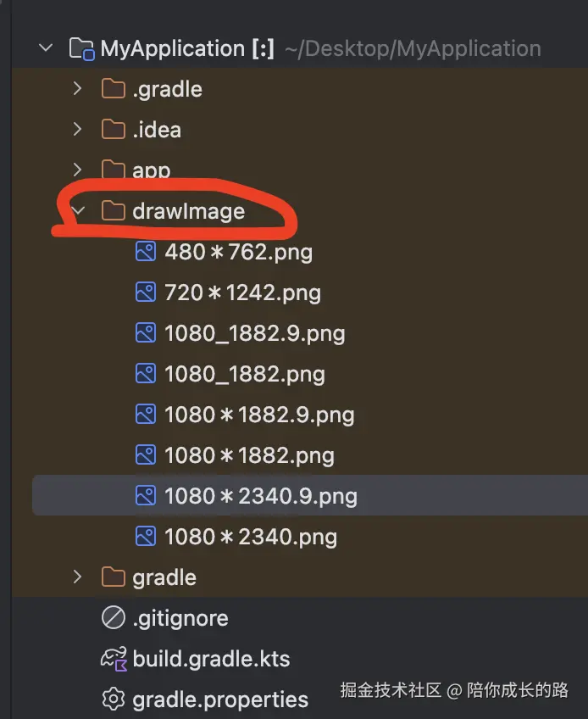
Task: Click the MyApplication project module icon
Action: pos(81,48)
